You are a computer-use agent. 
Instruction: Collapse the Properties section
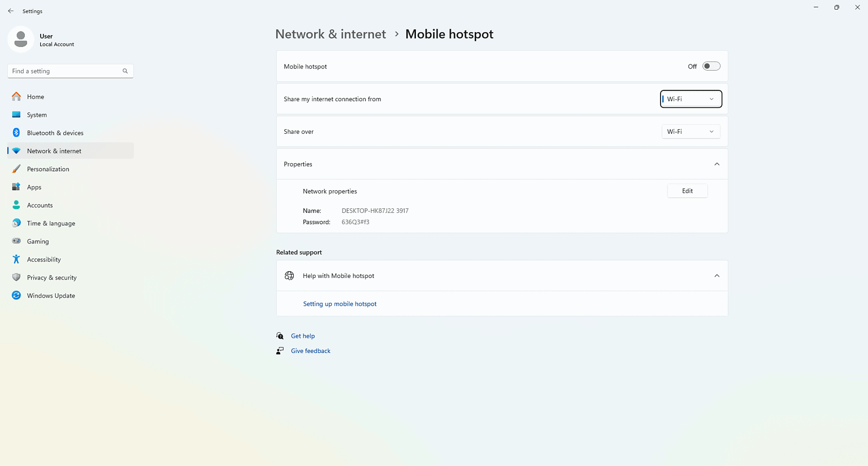[717, 164]
